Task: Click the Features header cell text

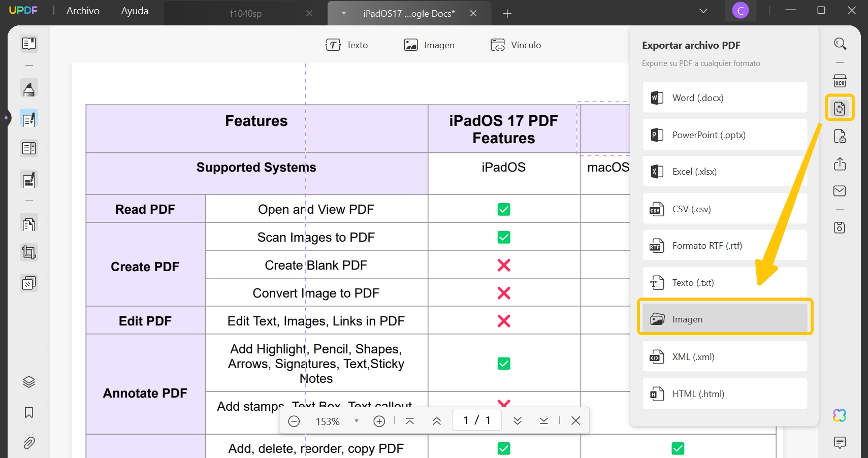Action: (256, 121)
